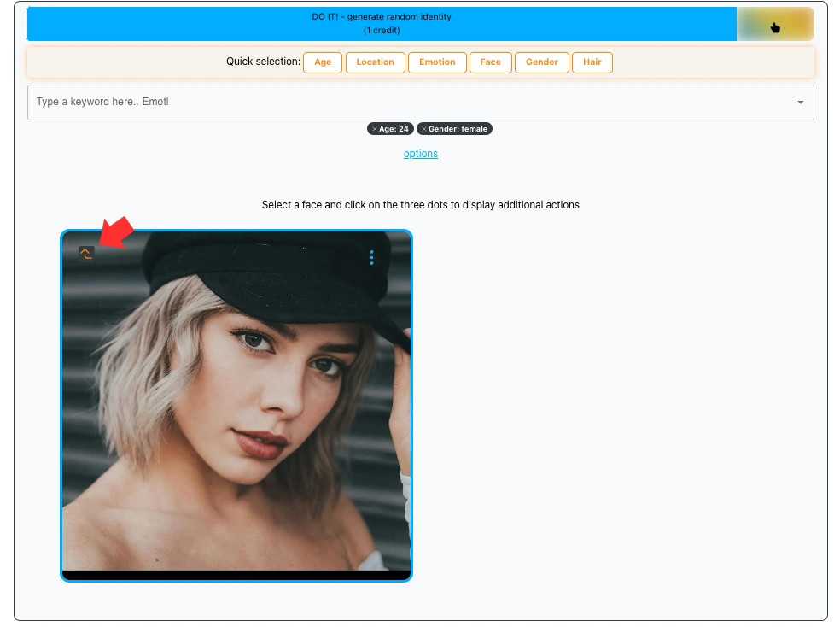
Task: Pick the Location keyword category
Action: coord(375,62)
